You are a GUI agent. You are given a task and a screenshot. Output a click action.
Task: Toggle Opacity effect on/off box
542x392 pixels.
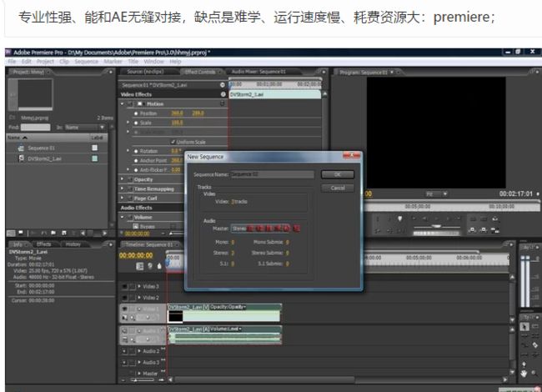point(130,179)
